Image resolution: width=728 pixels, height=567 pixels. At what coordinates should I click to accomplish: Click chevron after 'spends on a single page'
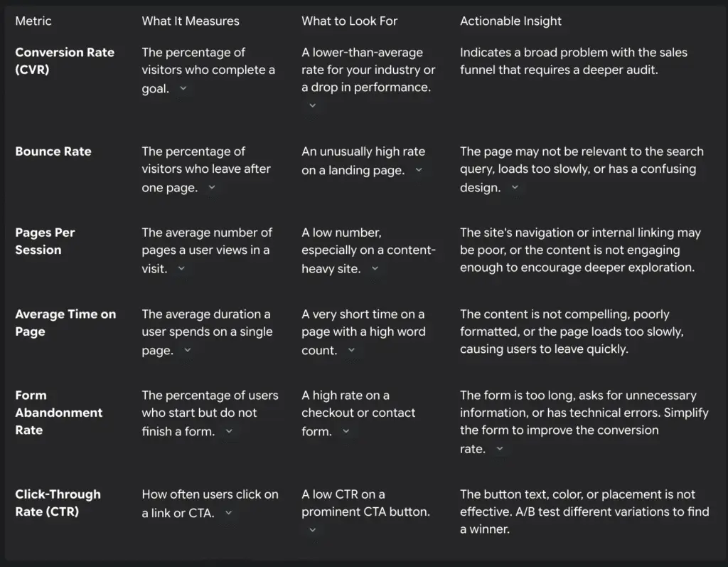pos(188,350)
